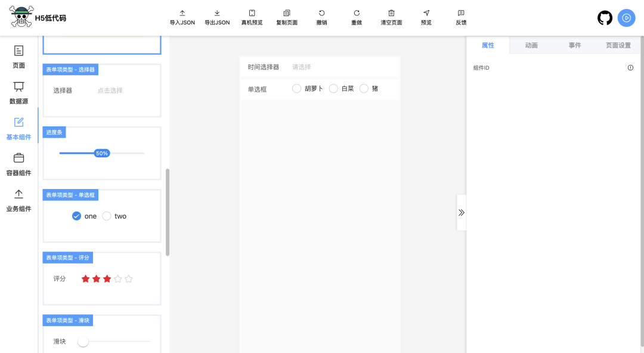
Task: Open the 反馈 feedback icon
Action: pyautogui.click(x=461, y=13)
